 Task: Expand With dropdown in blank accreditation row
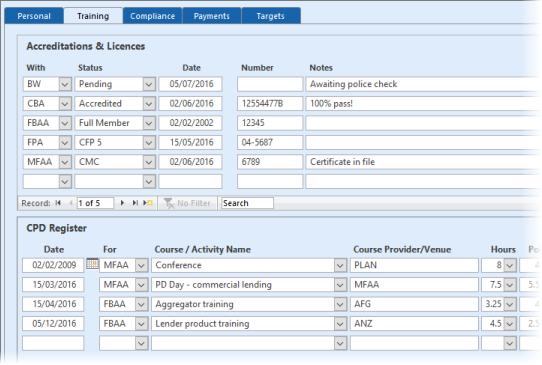(x=65, y=181)
